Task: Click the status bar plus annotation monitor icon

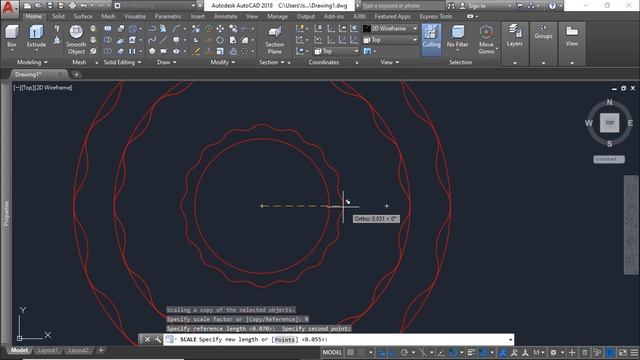Action: click(x=572, y=352)
